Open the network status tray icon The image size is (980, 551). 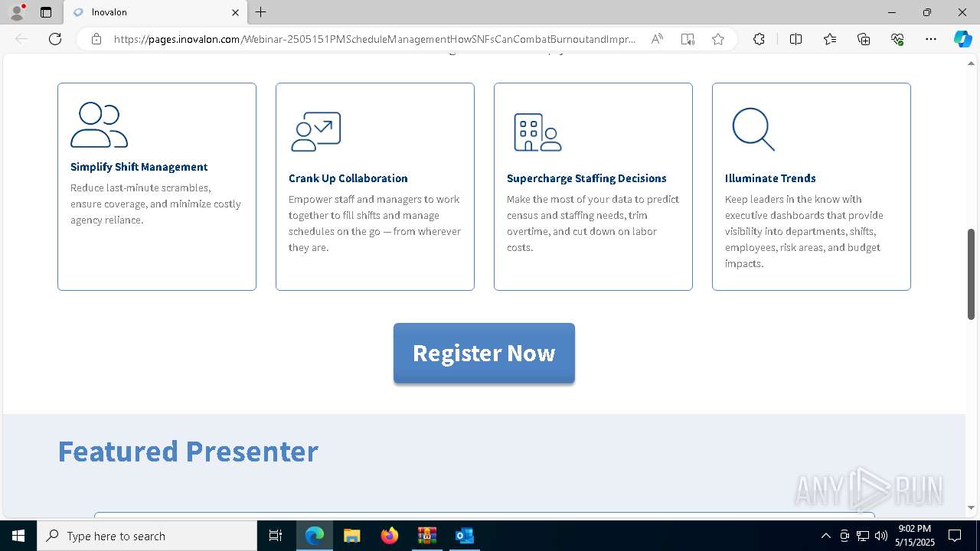pyautogui.click(x=863, y=536)
